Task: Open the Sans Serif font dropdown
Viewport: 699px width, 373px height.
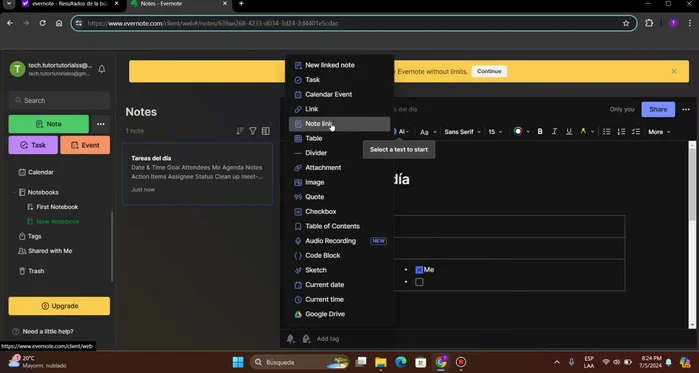Action: click(x=462, y=132)
